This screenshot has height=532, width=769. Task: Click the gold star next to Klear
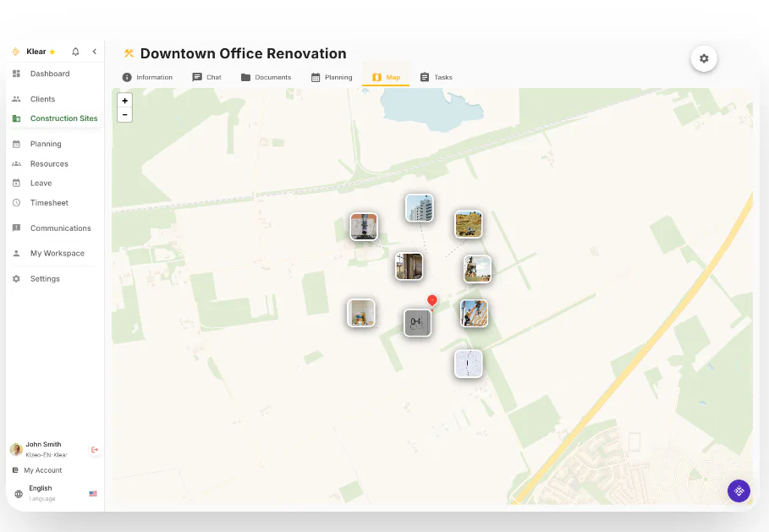[x=52, y=52]
